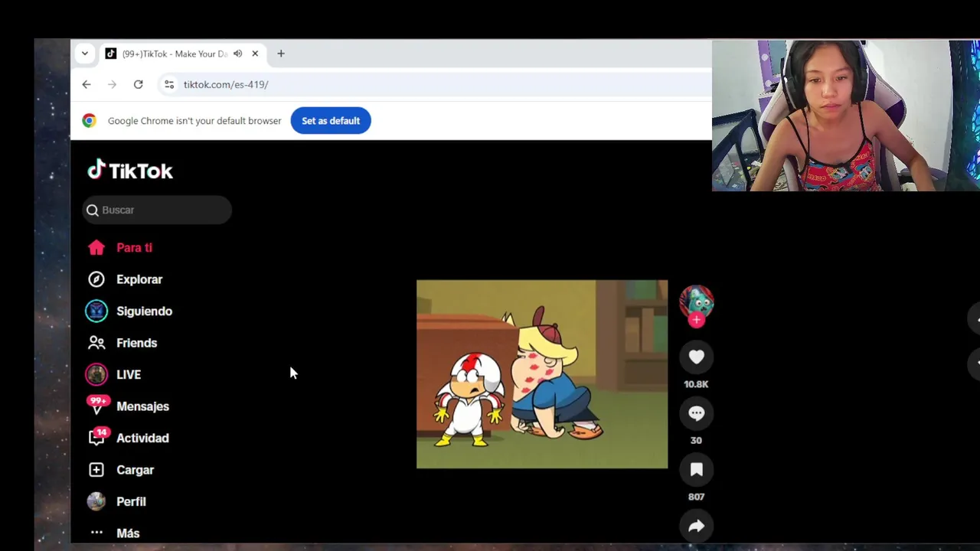Open Mensajes inbox

point(142,406)
